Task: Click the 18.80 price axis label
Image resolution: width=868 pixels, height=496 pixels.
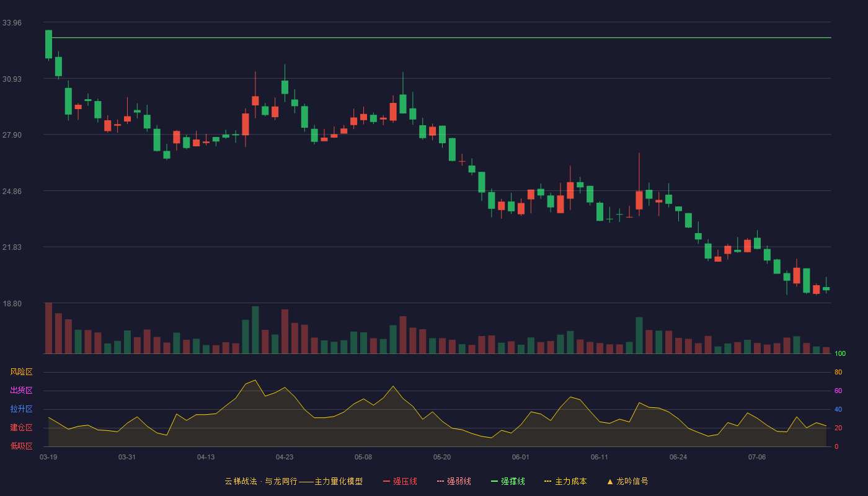Action: coord(12,304)
